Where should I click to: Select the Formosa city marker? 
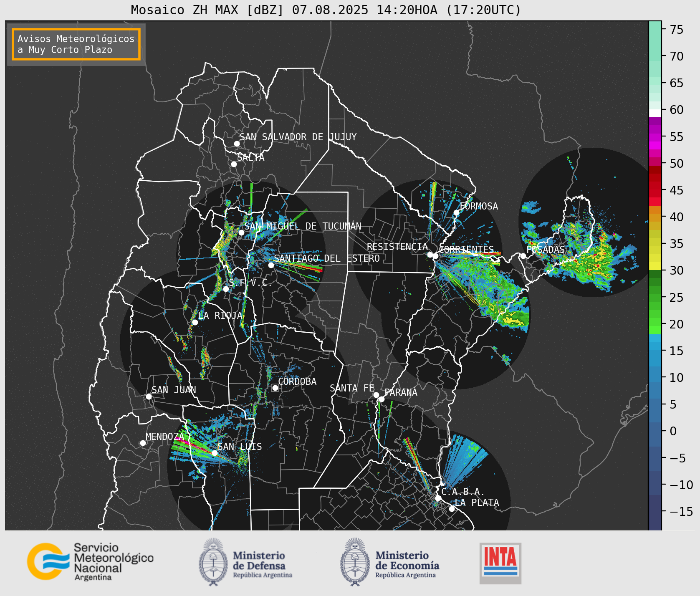point(456,212)
